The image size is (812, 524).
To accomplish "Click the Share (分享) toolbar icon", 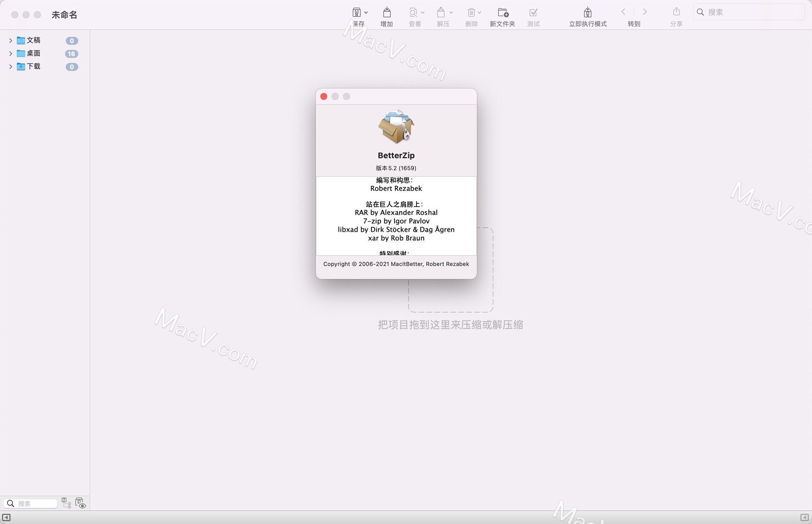I will click(676, 12).
